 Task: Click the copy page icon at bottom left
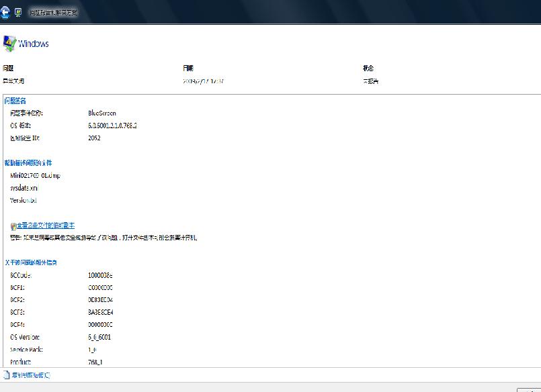(7, 375)
